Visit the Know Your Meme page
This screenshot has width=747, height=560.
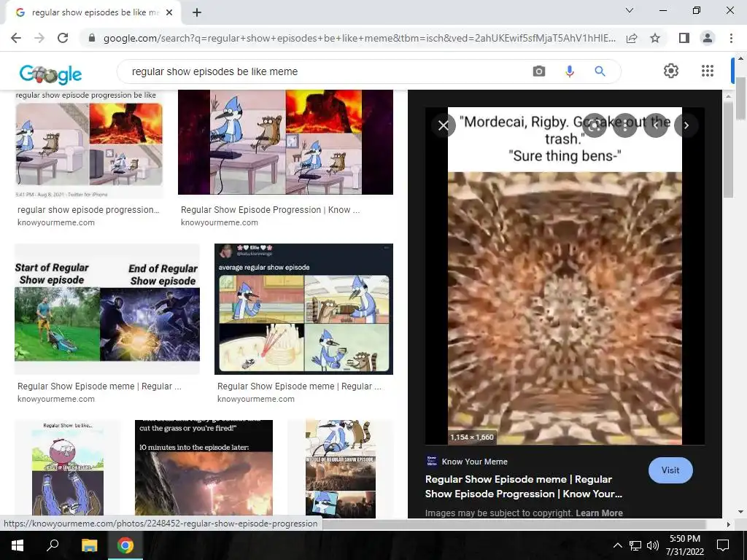[670, 470]
